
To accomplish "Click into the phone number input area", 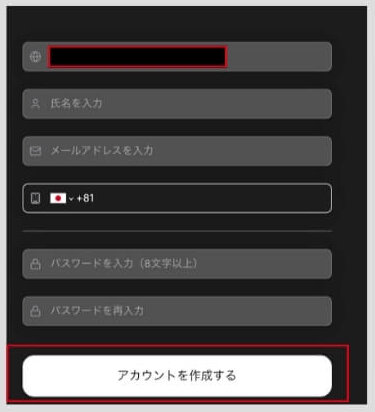I will pyautogui.click(x=212, y=198).
